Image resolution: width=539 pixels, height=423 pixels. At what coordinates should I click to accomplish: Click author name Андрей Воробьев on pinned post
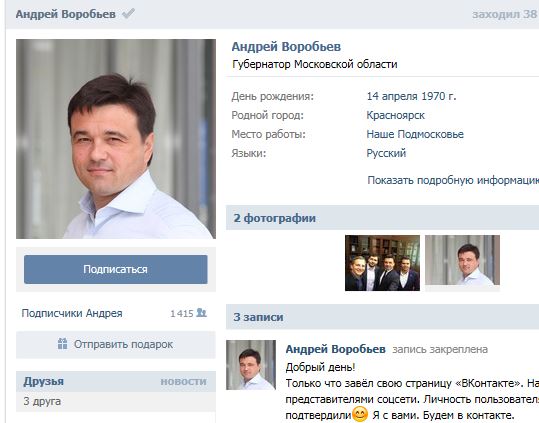(x=336, y=349)
